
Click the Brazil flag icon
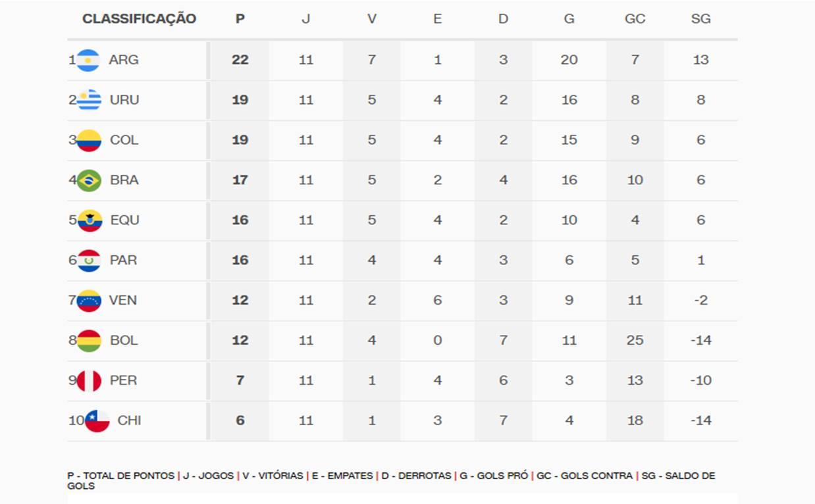(x=89, y=180)
